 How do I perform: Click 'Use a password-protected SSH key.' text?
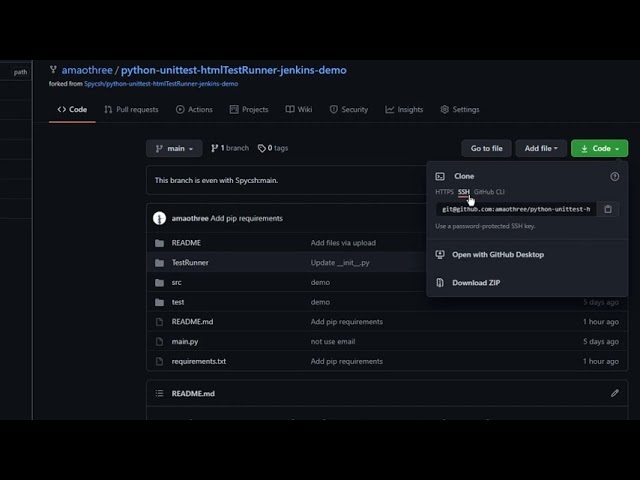click(x=485, y=226)
